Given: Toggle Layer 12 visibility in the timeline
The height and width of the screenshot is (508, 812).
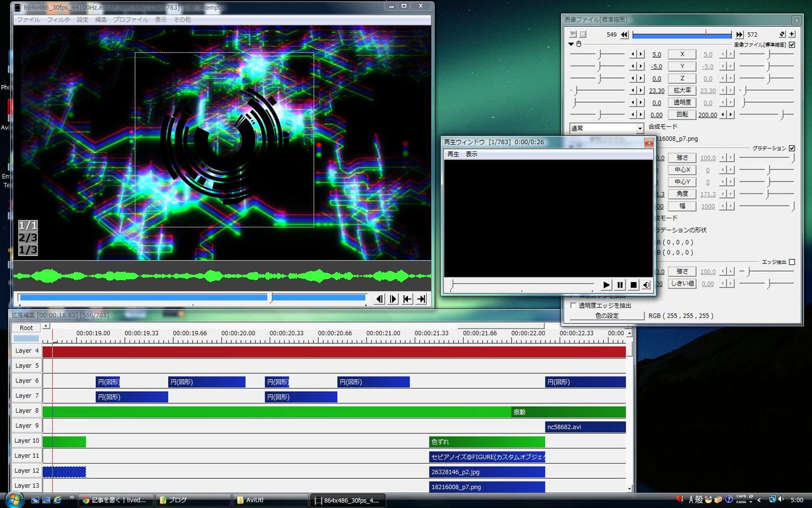Looking at the screenshot, I should tap(27, 471).
